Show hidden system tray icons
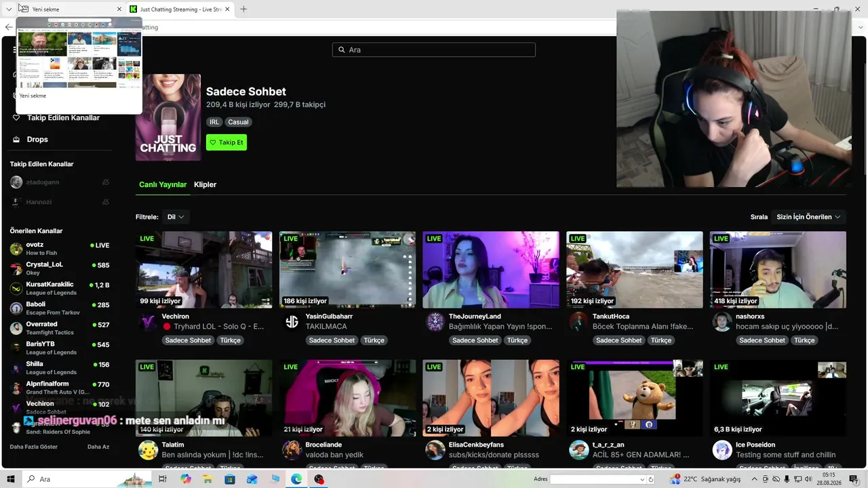Image resolution: width=868 pixels, height=488 pixels. (x=753, y=479)
